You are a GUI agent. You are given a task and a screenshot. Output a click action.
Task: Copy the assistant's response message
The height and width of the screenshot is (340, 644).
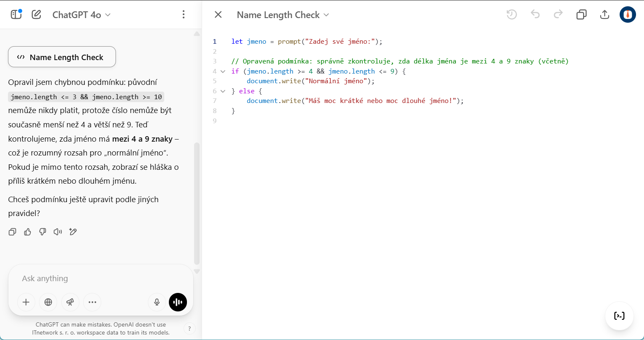point(13,232)
